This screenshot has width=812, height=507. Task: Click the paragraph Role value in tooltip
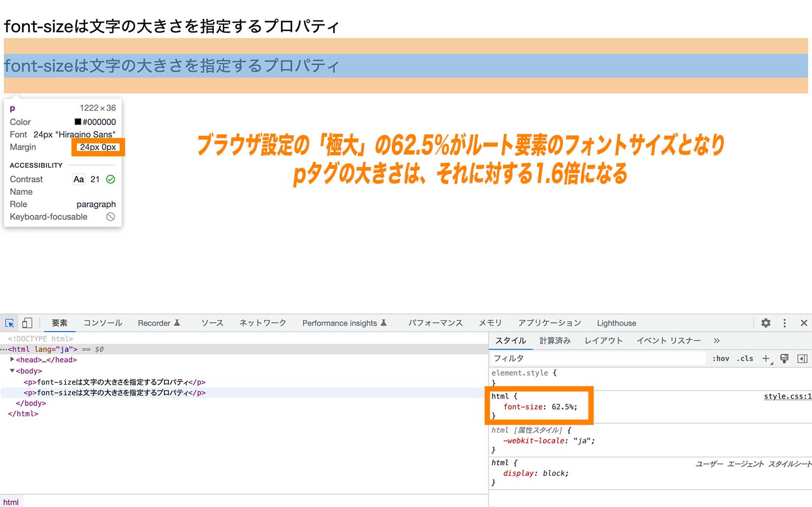click(x=96, y=204)
